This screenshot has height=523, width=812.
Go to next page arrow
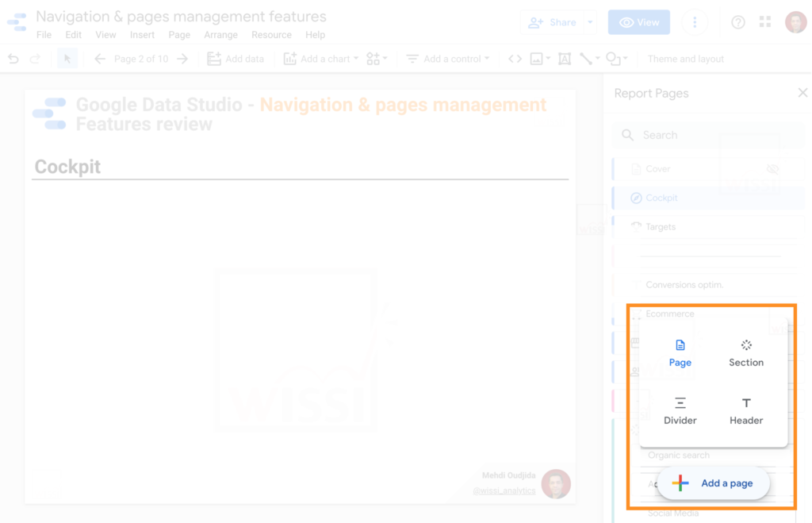click(x=182, y=59)
